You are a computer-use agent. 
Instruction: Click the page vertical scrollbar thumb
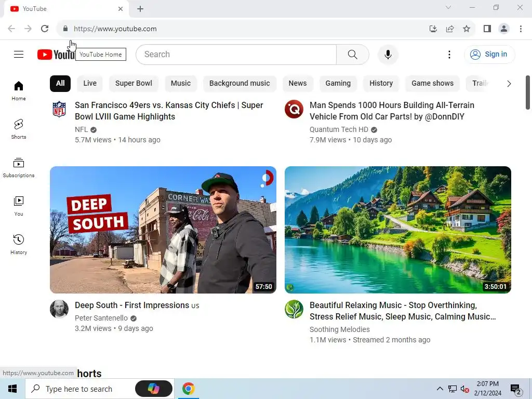point(528,92)
